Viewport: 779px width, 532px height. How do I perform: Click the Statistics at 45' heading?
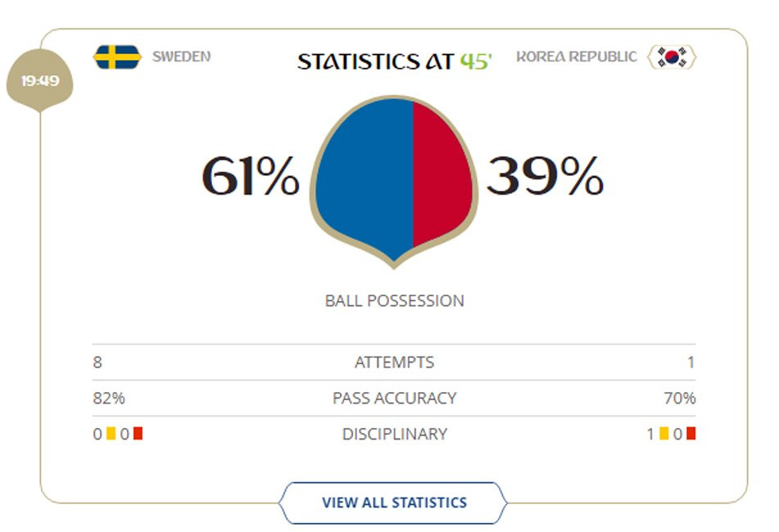394,61
